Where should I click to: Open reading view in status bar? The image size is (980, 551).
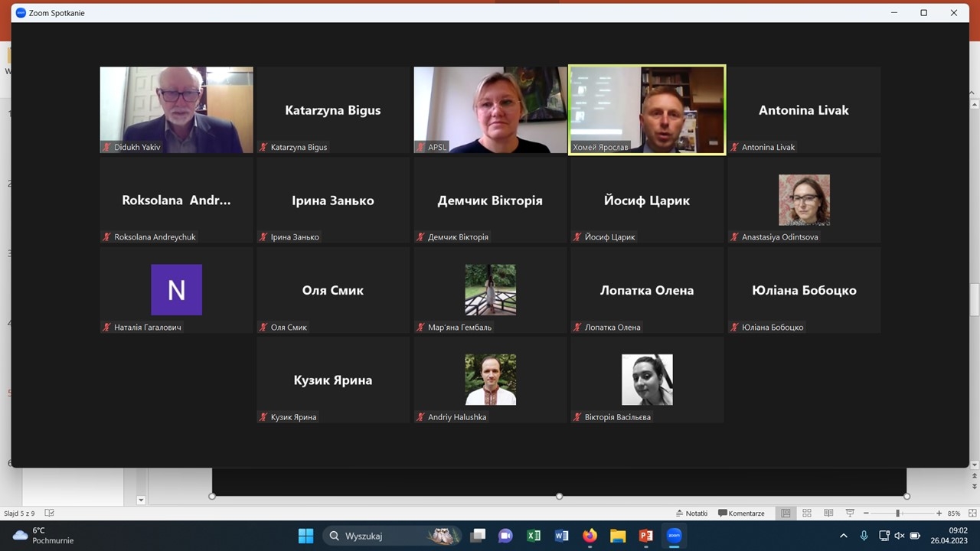(828, 514)
